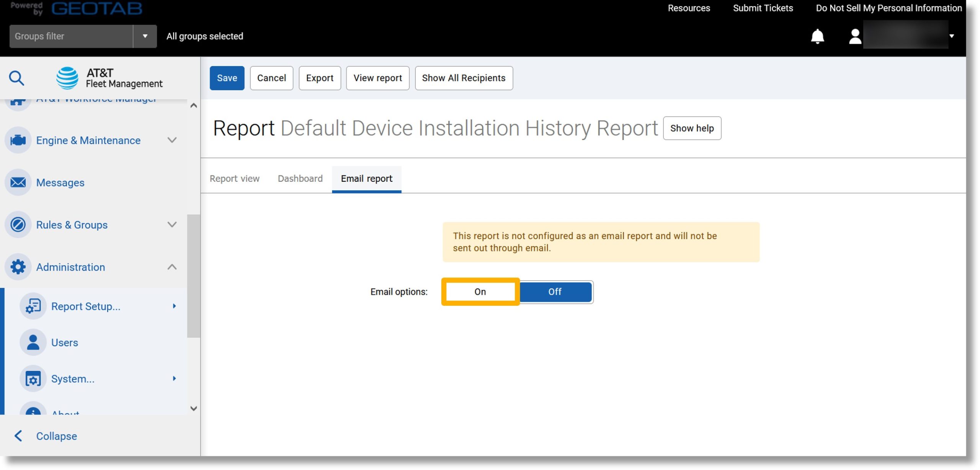Click the Engine & Maintenance sidebar icon
Viewport: 980px width, 470px height.
(18, 140)
